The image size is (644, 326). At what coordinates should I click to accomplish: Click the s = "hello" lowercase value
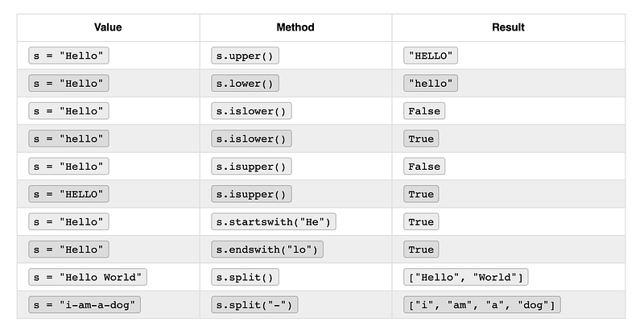click(68, 138)
